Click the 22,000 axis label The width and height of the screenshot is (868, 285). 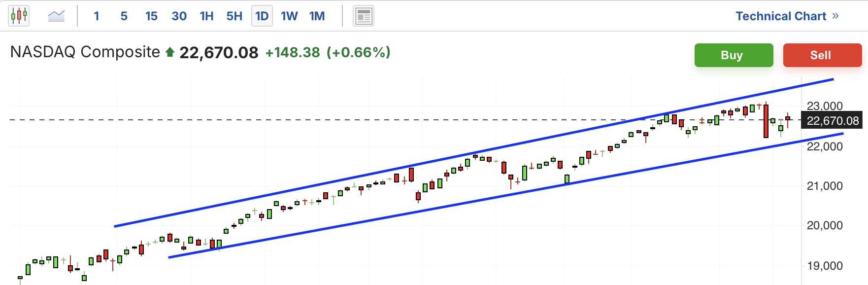pos(825,146)
